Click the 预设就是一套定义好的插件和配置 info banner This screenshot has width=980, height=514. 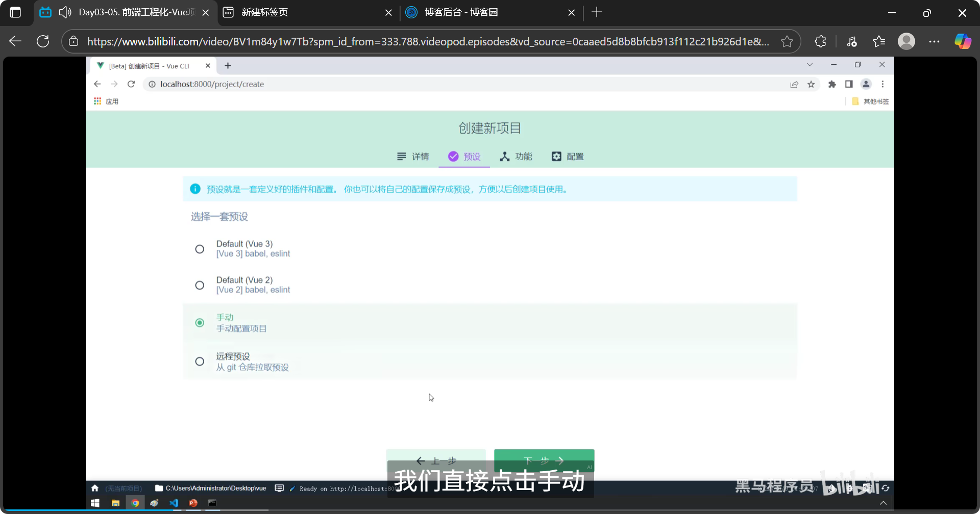tap(490, 189)
